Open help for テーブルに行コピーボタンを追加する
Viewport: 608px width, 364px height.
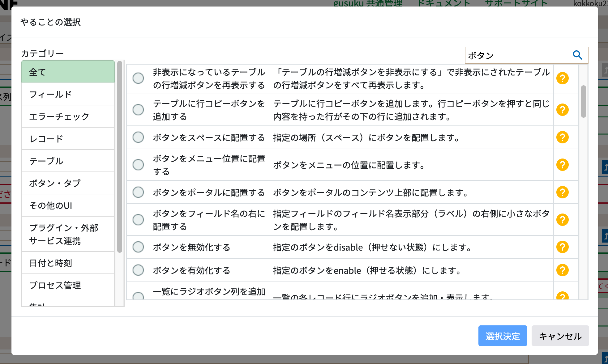[x=563, y=109]
